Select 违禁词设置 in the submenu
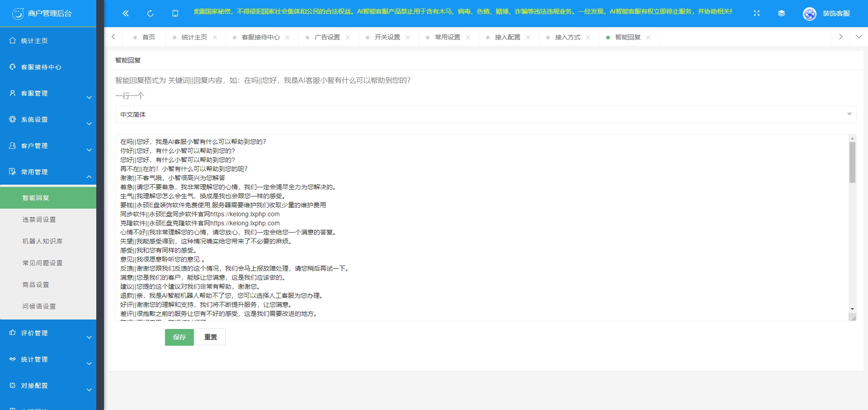 pyautogui.click(x=39, y=219)
